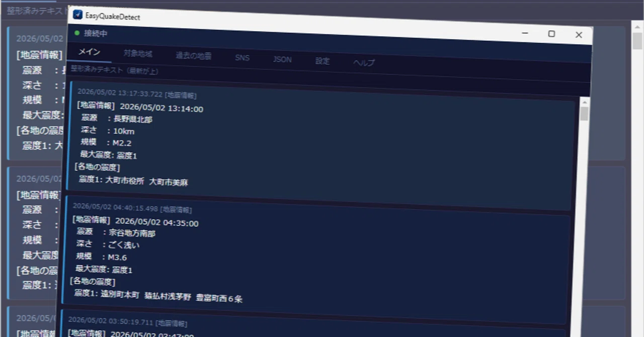Click the [地震情報] 2026/05/02 04:35:00 line
This screenshot has width=644, height=337.
pyautogui.click(x=135, y=222)
